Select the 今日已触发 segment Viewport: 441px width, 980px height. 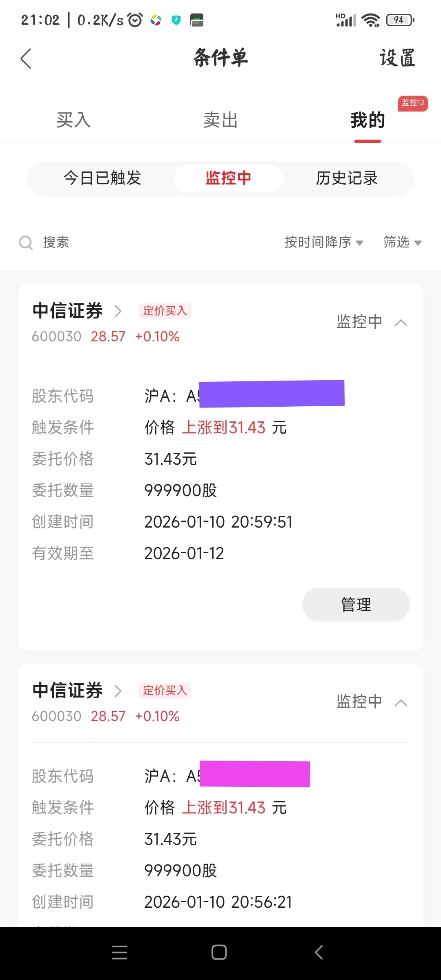tap(102, 178)
